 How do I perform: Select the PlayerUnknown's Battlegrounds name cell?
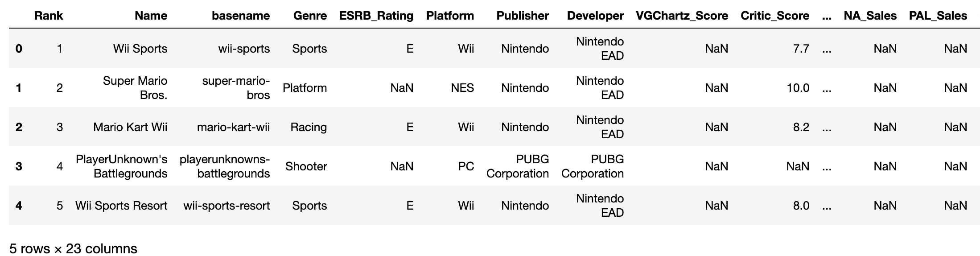click(122, 166)
